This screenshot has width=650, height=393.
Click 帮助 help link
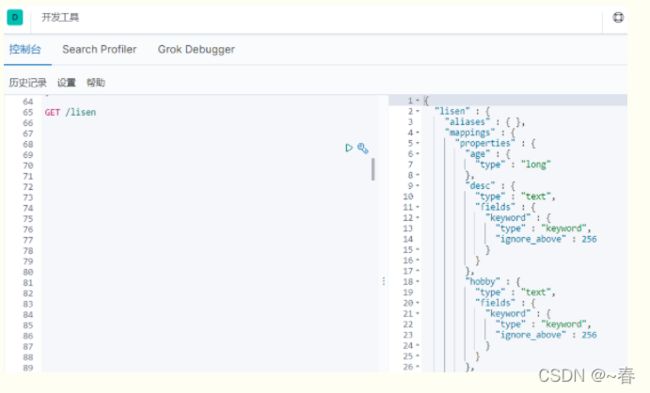96,82
